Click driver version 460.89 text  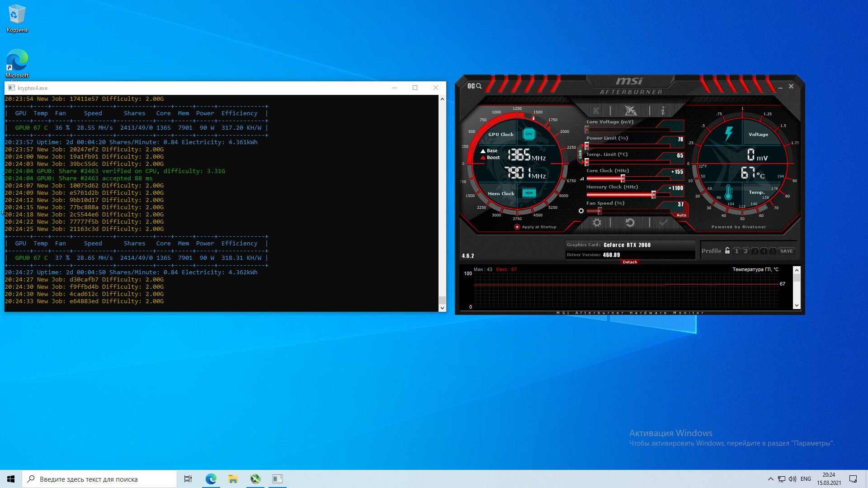(611, 255)
